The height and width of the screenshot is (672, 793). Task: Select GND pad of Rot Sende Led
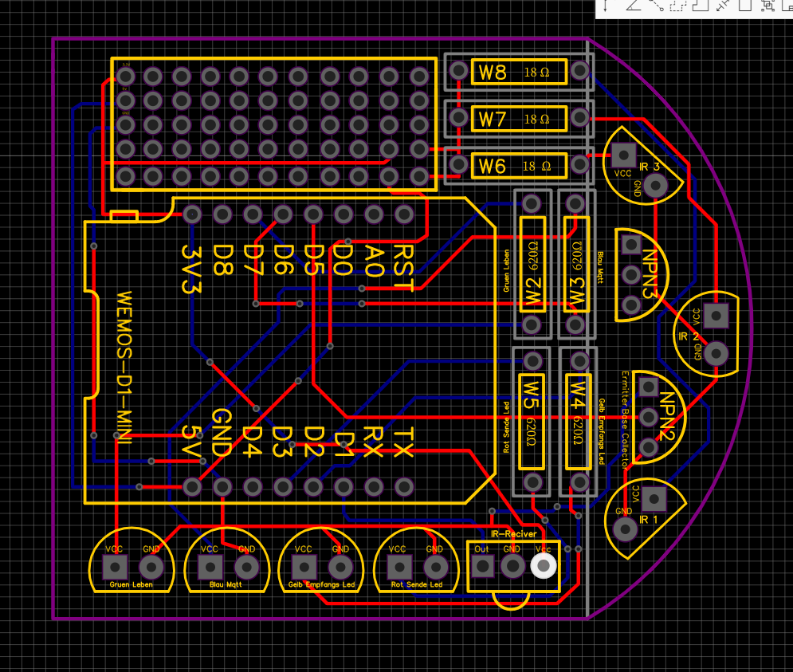[435, 568]
